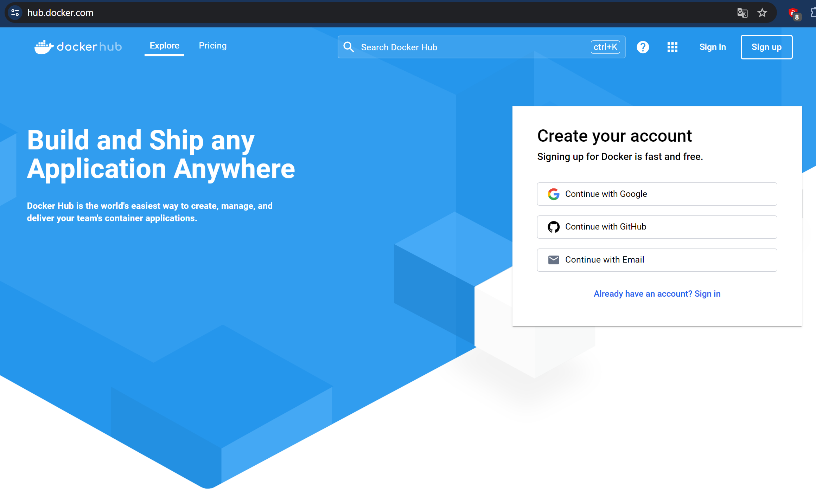816x504 pixels.
Task: Click the 'Create your account' heading
Action: tap(614, 136)
